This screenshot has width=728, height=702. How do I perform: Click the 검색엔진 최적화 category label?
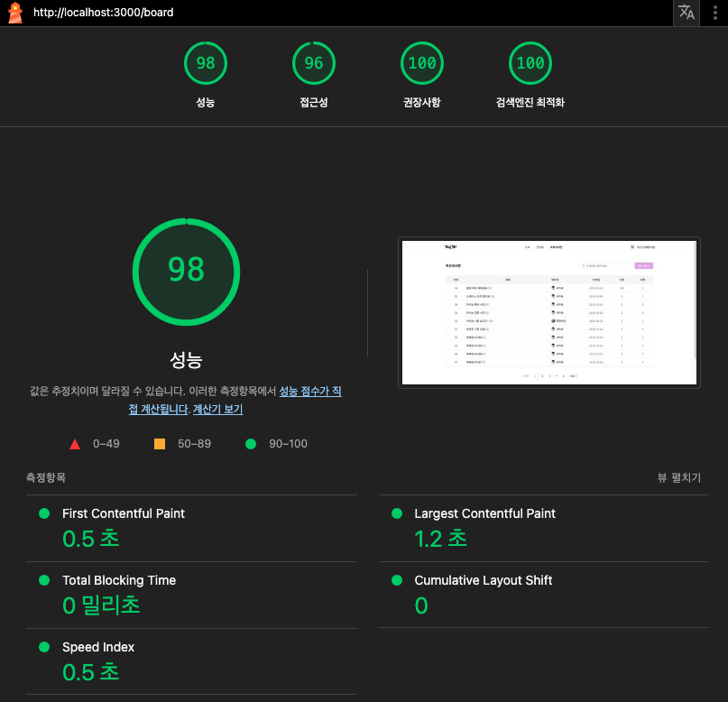click(x=530, y=102)
